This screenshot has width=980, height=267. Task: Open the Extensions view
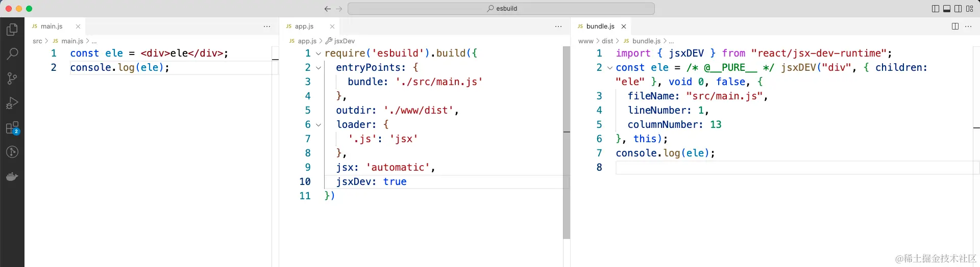coord(12,128)
